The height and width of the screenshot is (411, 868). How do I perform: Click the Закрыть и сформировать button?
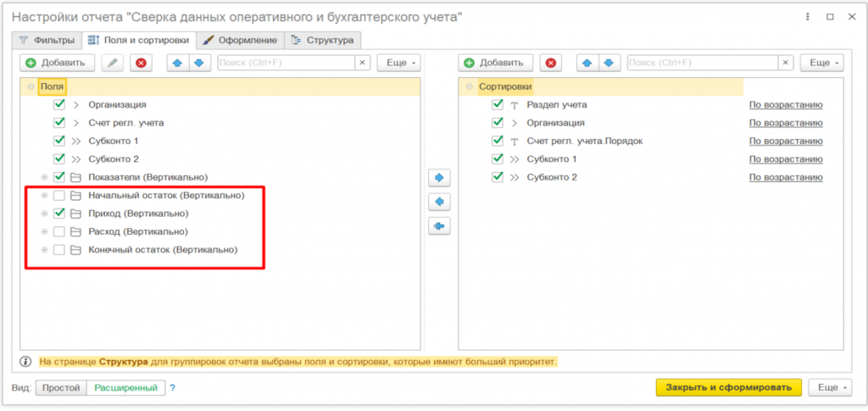[x=727, y=387]
